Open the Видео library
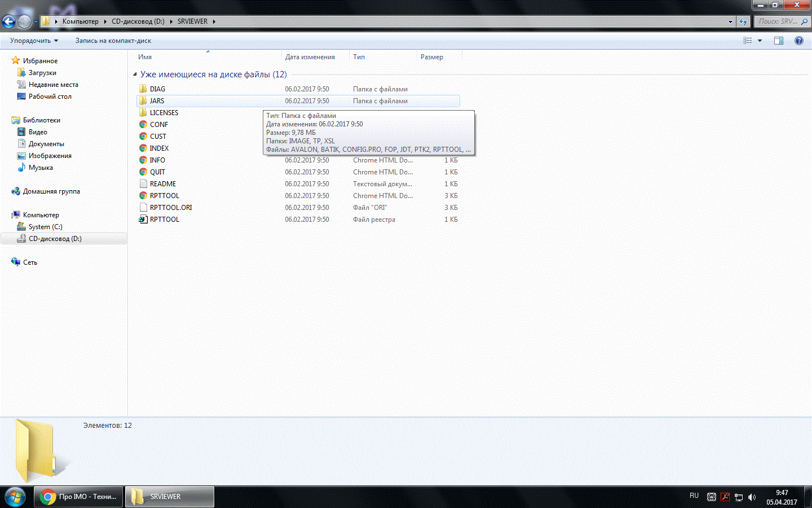812x508 pixels. pos(38,132)
